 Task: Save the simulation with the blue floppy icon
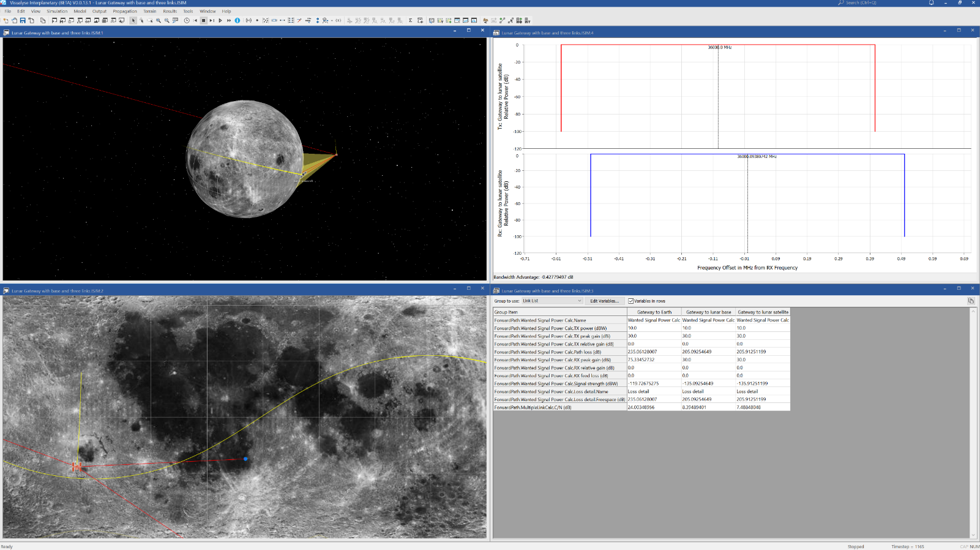click(23, 20)
